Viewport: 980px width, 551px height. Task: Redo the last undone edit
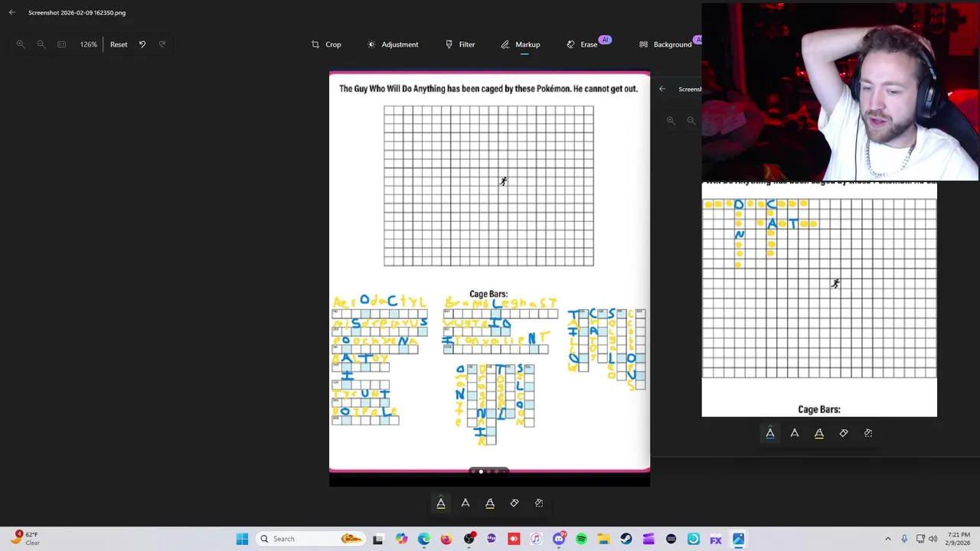pyautogui.click(x=162, y=44)
